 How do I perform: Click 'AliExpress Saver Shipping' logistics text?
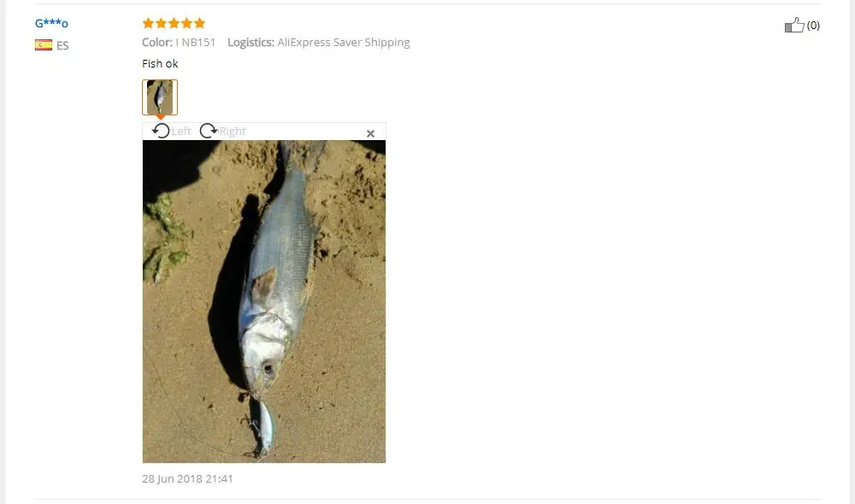[x=344, y=43]
